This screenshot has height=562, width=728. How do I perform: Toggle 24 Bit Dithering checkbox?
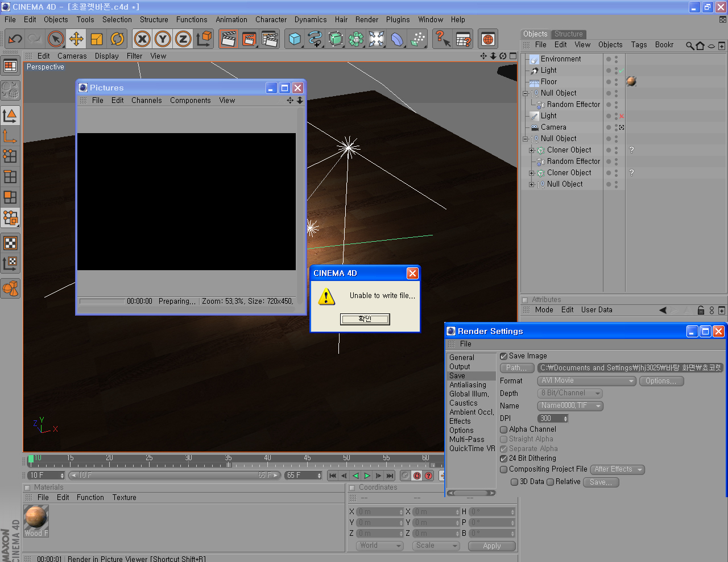pos(503,458)
